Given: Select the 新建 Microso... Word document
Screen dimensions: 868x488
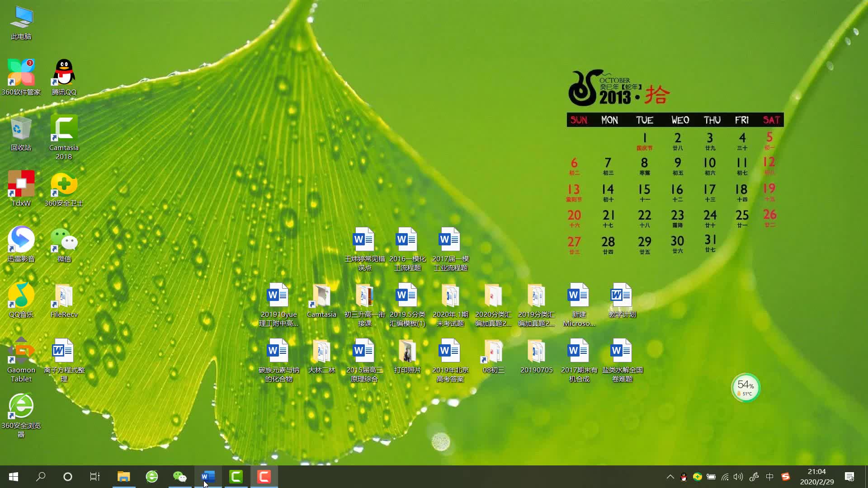Looking at the screenshot, I should [x=580, y=305].
